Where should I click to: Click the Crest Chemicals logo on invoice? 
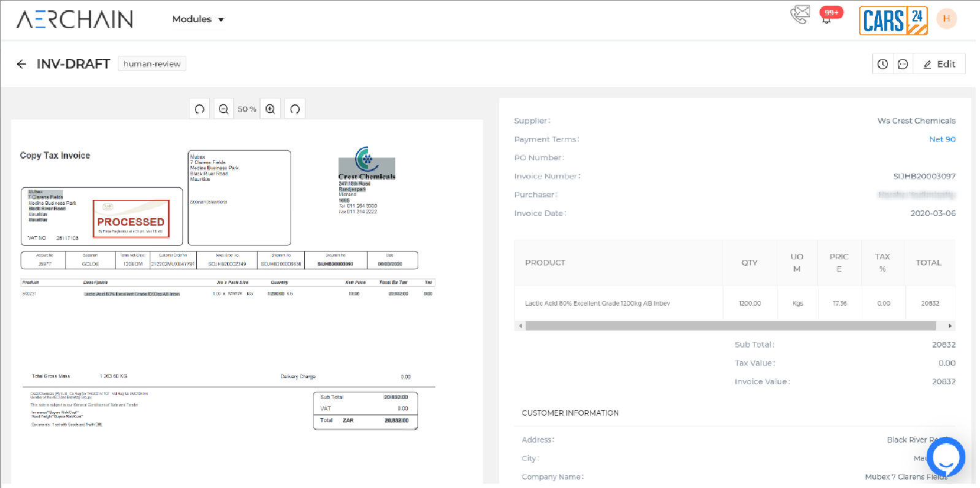367,162
